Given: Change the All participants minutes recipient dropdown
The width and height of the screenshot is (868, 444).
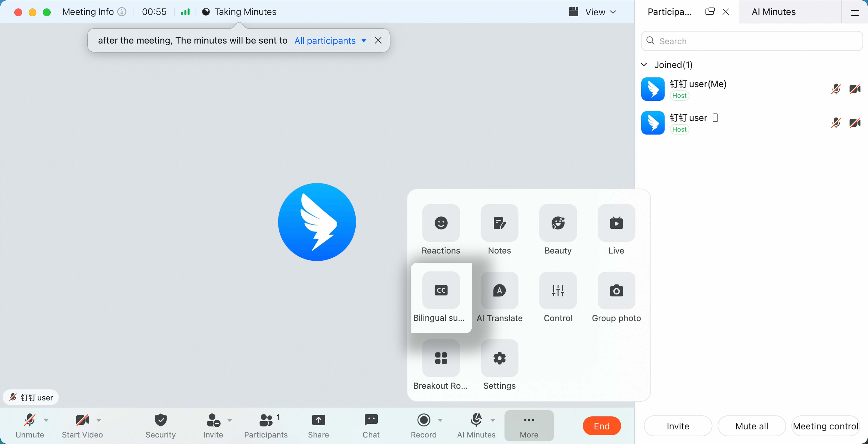Looking at the screenshot, I should [330, 40].
